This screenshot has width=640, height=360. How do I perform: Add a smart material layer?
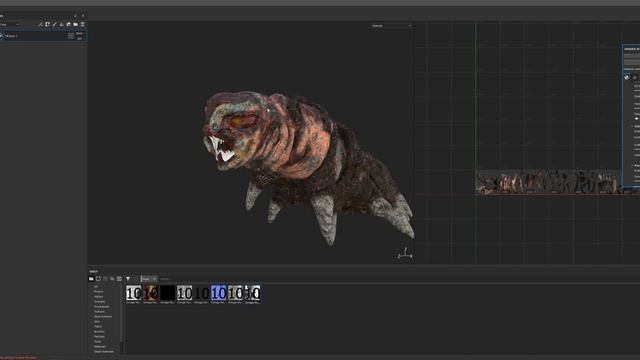pyautogui.click(x=69, y=24)
